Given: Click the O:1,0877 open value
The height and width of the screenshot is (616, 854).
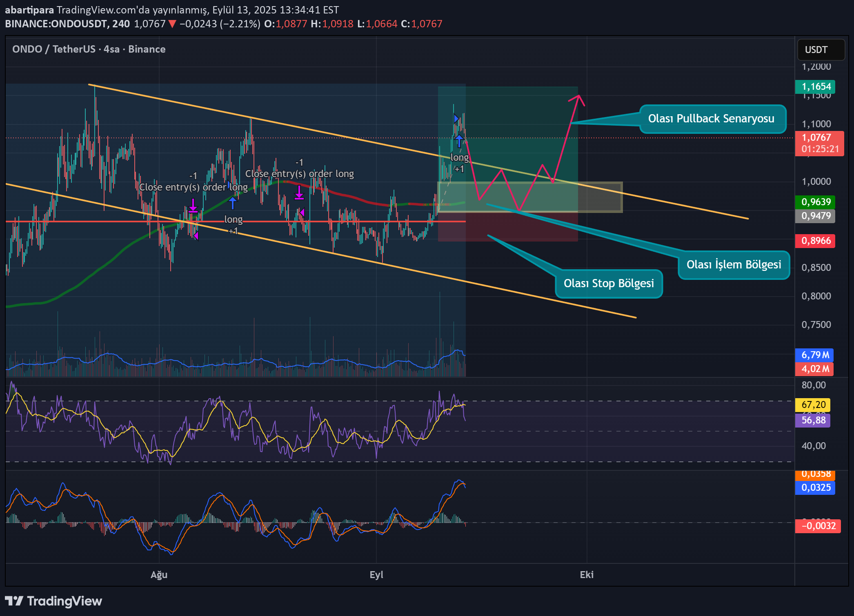Looking at the screenshot, I should (285, 24).
